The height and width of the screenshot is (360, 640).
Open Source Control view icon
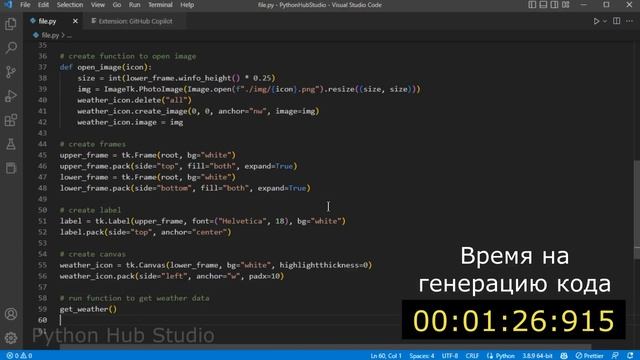click(x=11, y=72)
